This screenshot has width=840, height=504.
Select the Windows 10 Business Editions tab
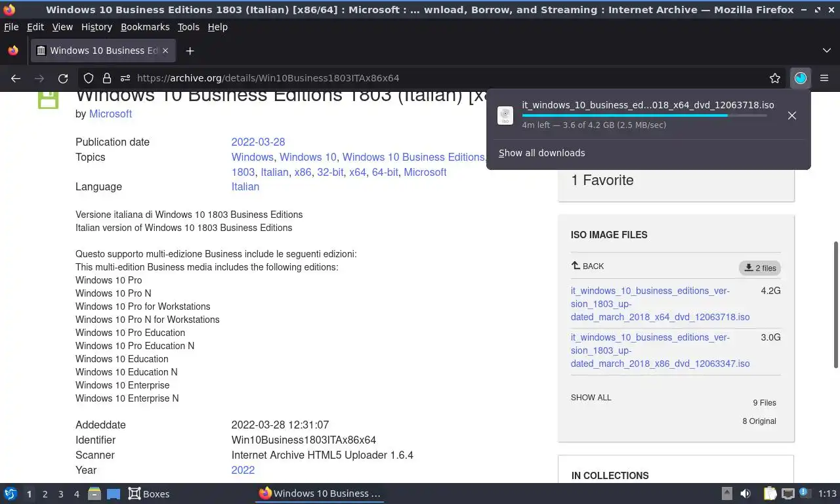pyautogui.click(x=104, y=51)
